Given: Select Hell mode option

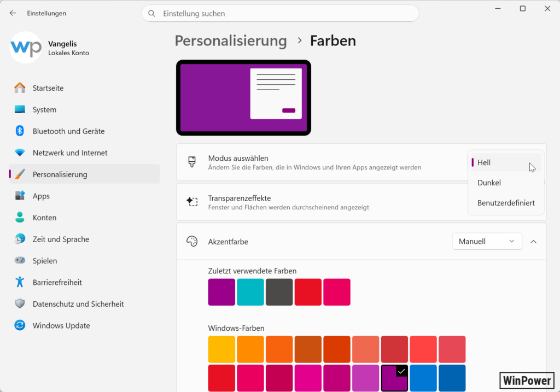Looking at the screenshot, I should [x=506, y=162].
